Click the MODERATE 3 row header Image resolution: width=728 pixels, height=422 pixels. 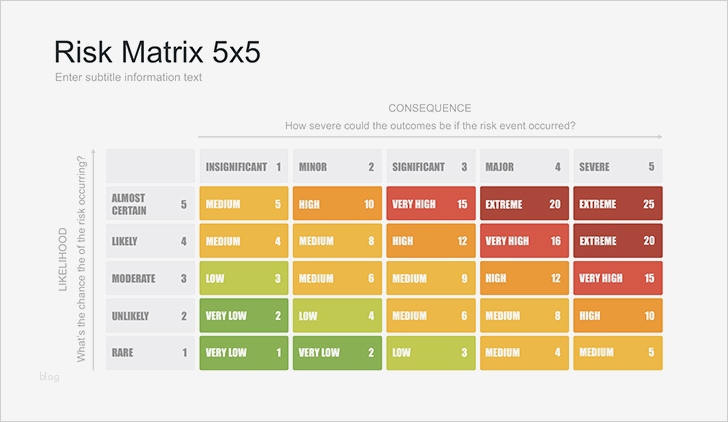coord(150,278)
